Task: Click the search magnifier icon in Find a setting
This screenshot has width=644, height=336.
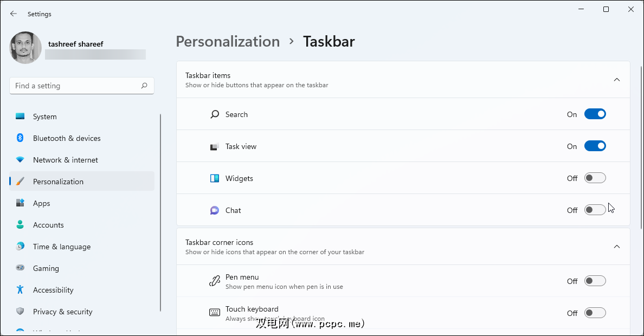Action: tap(144, 86)
